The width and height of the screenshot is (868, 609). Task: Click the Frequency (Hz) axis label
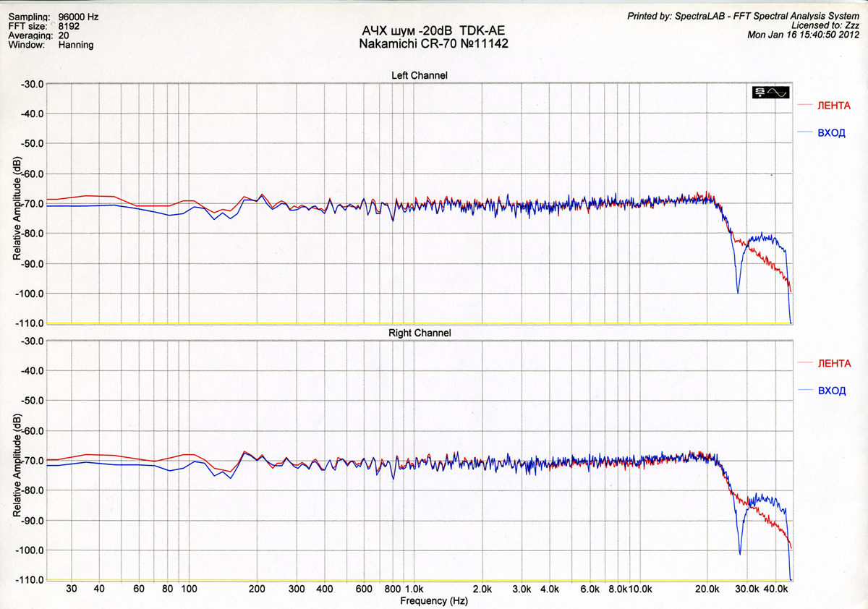click(433, 601)
